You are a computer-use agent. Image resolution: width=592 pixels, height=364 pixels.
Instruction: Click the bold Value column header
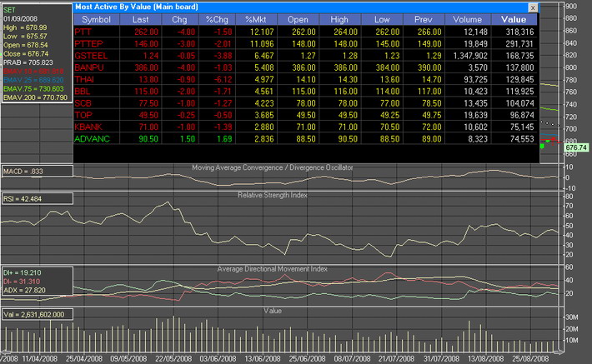pos(514,20)
